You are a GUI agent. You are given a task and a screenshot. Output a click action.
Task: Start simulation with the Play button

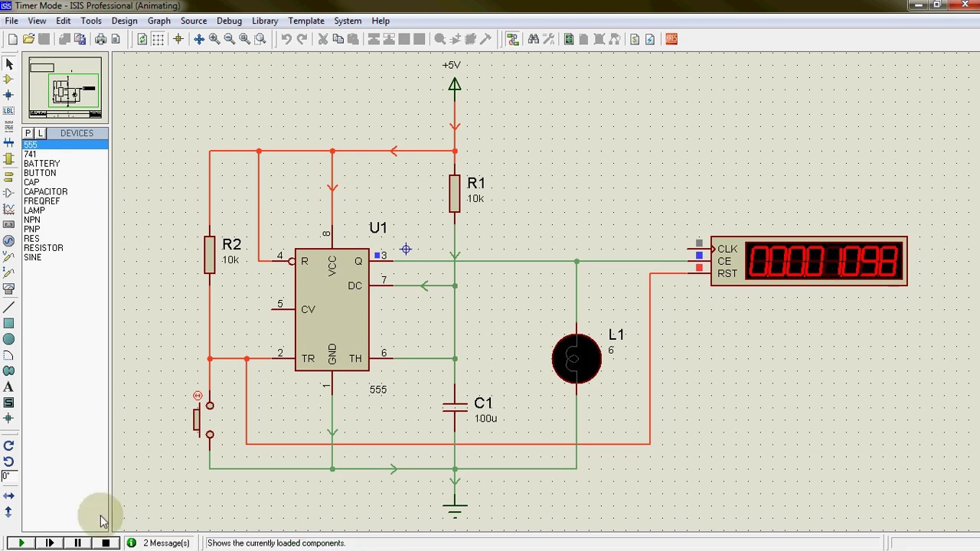(x=21, y=543)
